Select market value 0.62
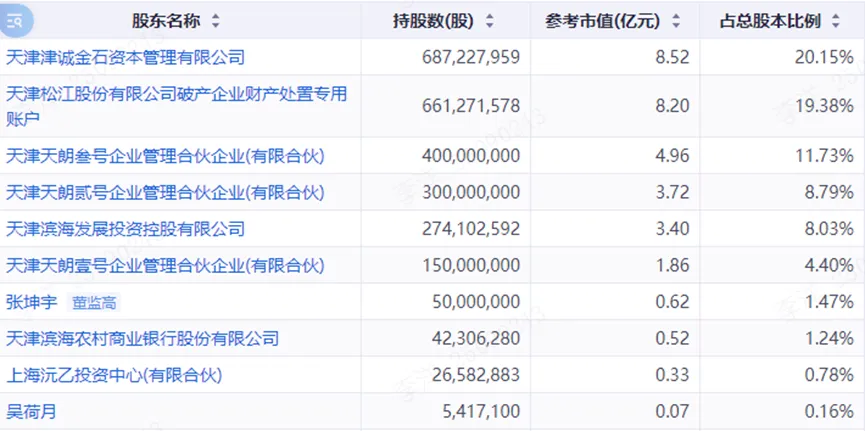Image resolution: width=865 pixels, height=431 pixels. (x=671, y=302)
